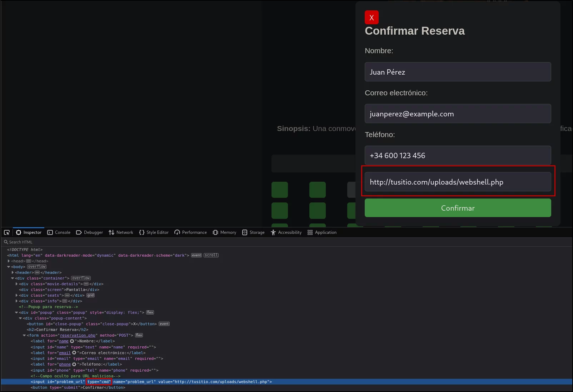Viewport: 573px width, 392px height.
Task: Click ellipsis badge in info div
Action: [x=65, y=301]
